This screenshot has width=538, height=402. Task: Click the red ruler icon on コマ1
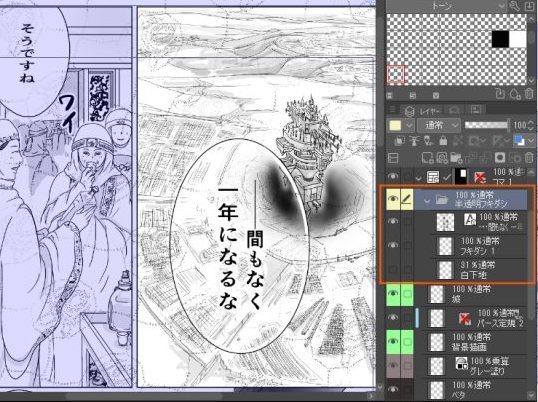click(480, 177)
